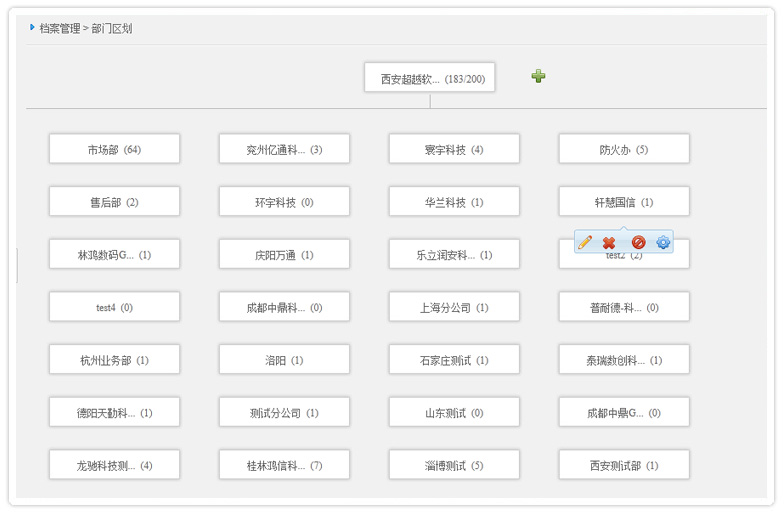Click the green plus add department icon

tap(538, 76)
